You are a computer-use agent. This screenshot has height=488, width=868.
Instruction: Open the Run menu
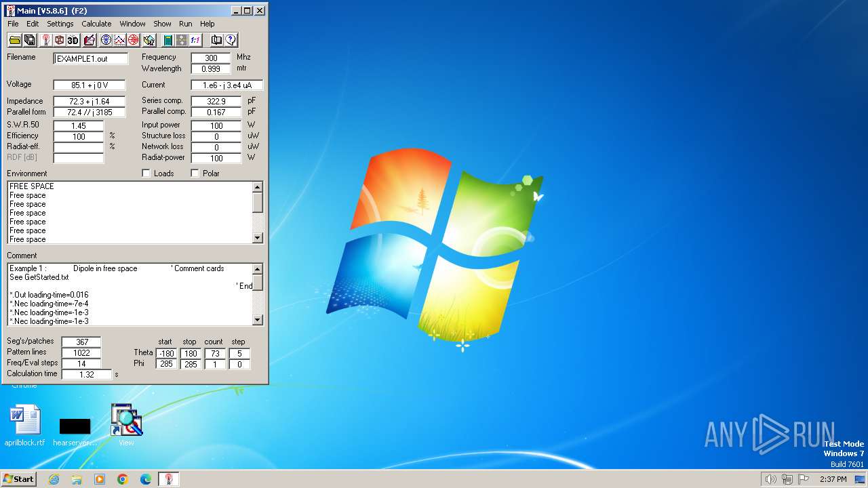186,24
